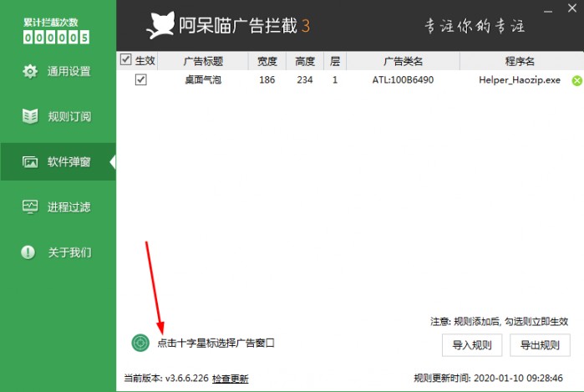
Task: Click the class name ATL:100B6490
Action: (x=403, y=79)
